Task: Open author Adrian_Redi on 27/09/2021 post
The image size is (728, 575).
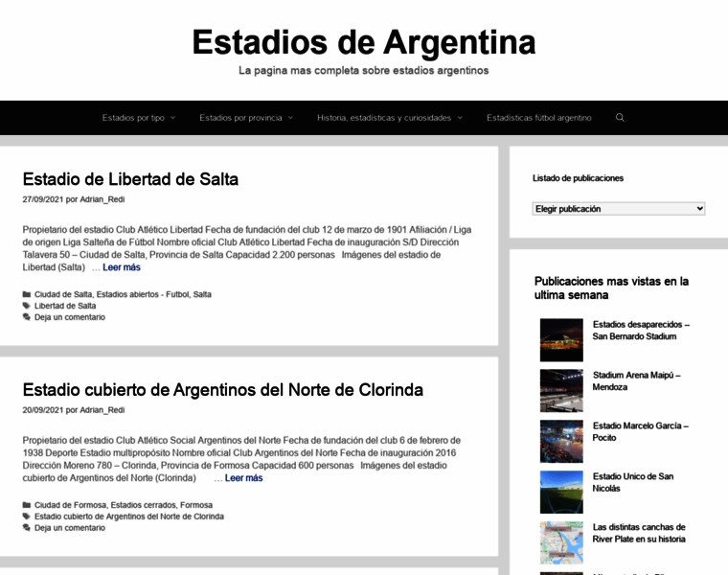Action: (102, 199)
